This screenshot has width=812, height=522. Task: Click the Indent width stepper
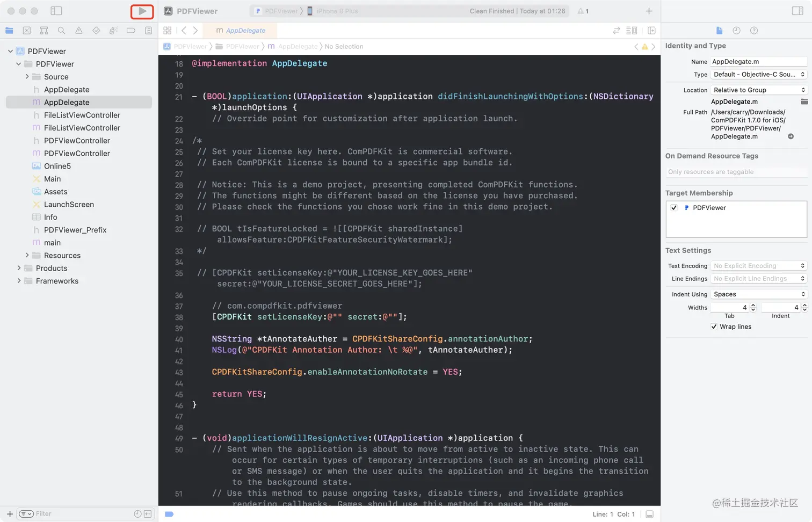(804, 308)
